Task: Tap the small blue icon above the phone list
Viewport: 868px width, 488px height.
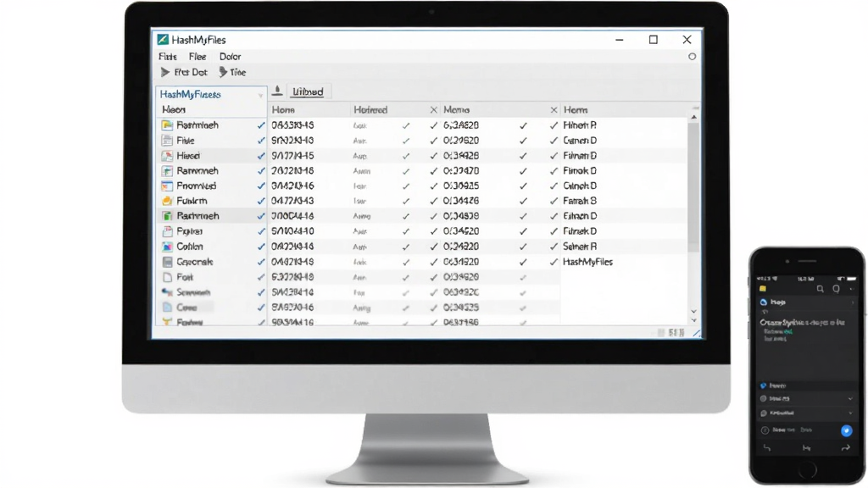Action: [764, 385]
